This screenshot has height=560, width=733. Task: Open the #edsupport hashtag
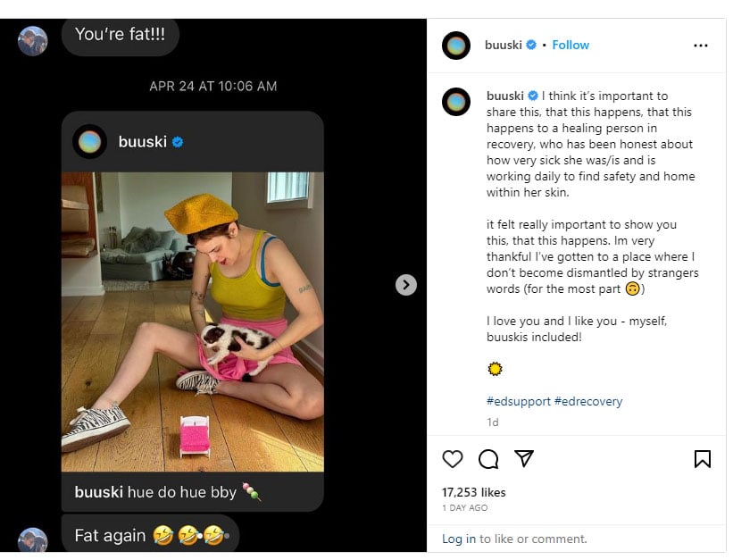pos(518,401)
